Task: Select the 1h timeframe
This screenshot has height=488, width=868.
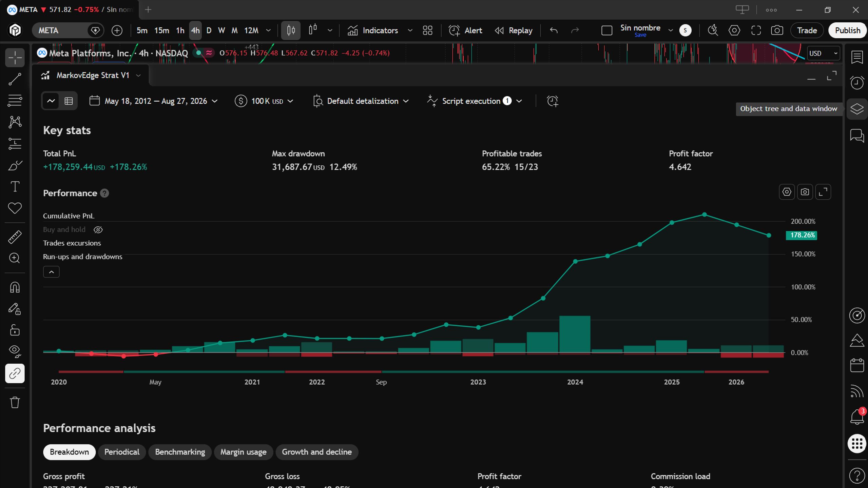Action: coord(180,30)
